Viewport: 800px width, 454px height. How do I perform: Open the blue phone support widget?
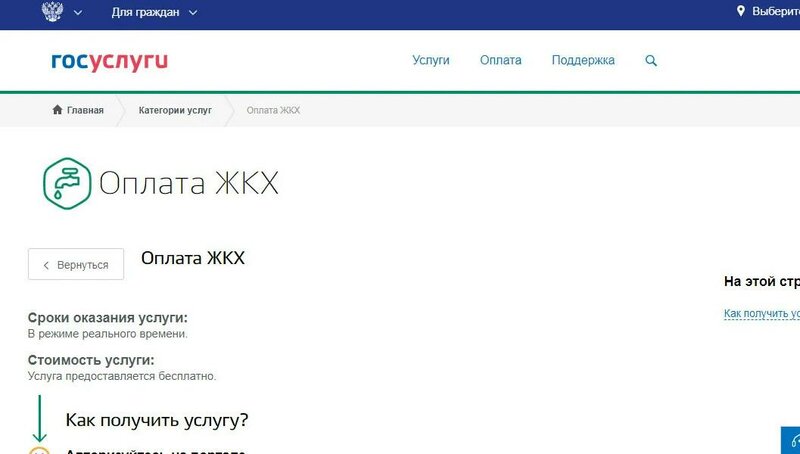tap(791, 441)
